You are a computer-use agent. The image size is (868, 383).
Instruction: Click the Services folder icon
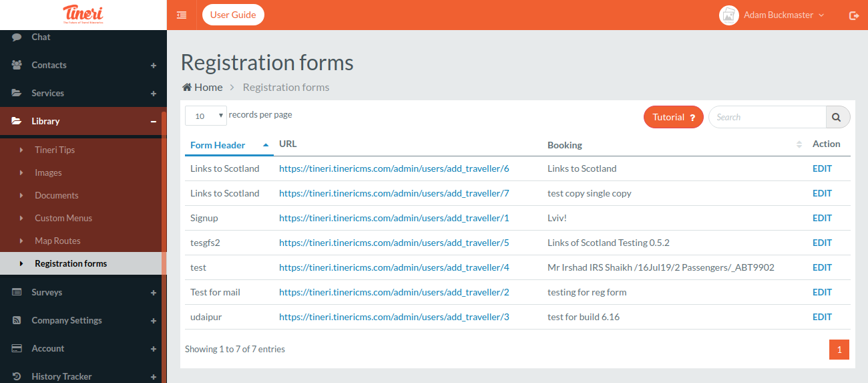[x=17, y=93]
